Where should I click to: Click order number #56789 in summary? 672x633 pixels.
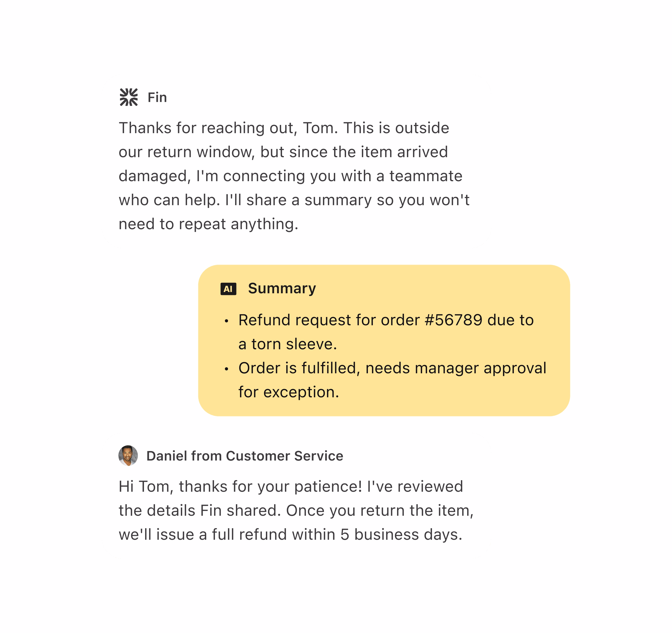453,320
